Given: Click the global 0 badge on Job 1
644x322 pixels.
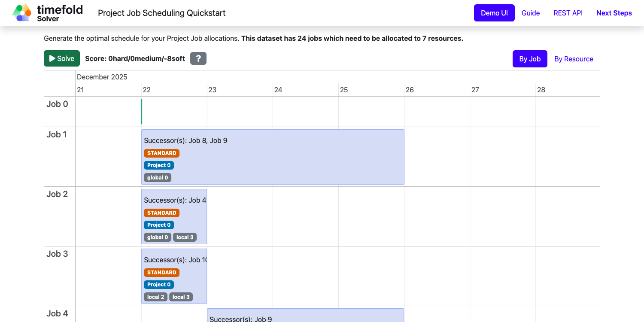Looking at the screenshot, I should tap(157, 178).
